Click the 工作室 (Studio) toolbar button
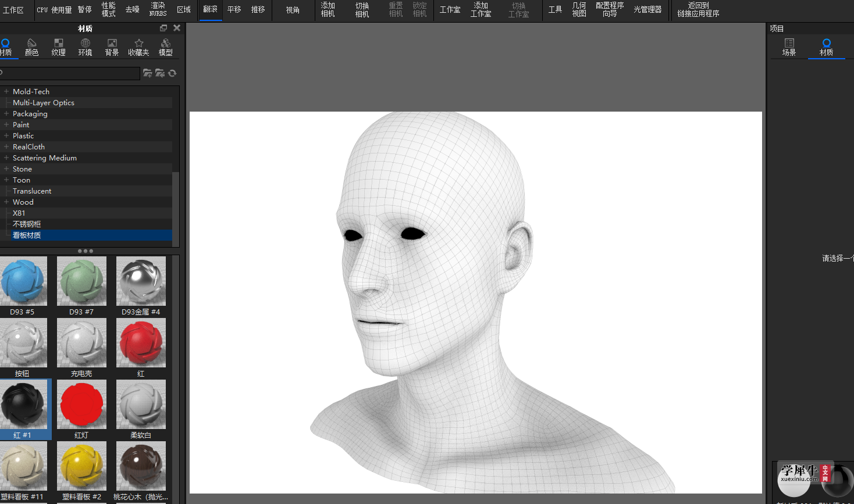This screenshot has width=854, height=504. click(450, 10)
